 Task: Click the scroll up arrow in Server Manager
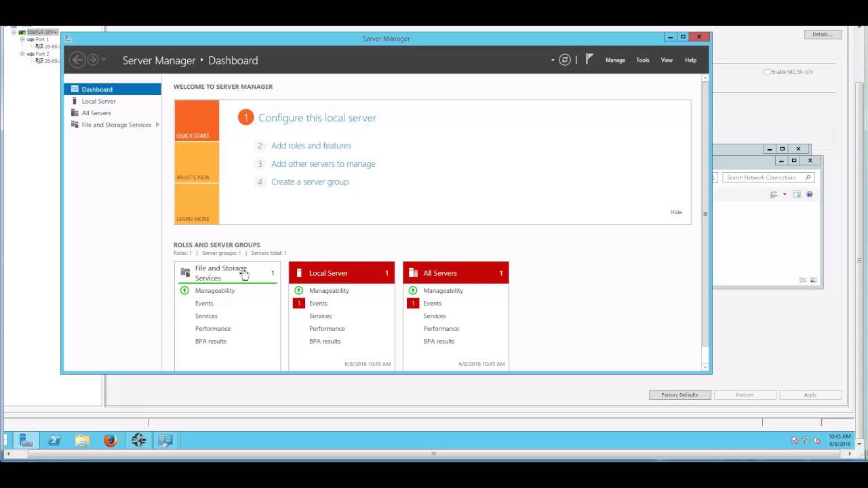click(x=705, y=78)
